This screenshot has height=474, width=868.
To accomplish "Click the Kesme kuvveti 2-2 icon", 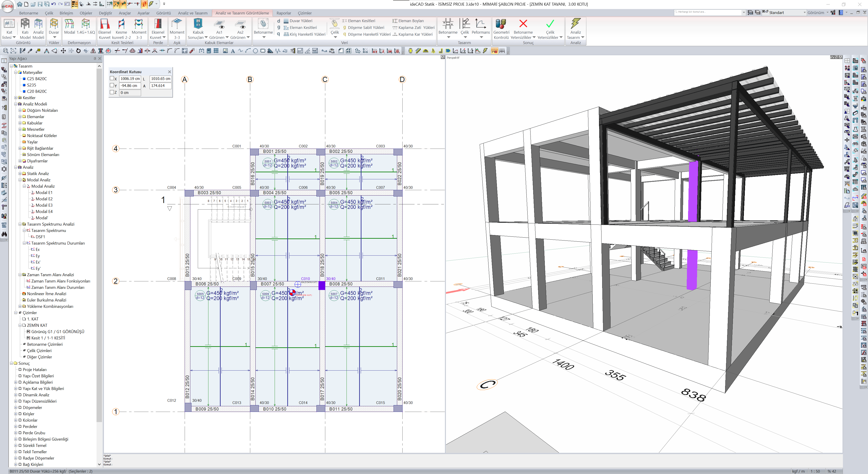I will [x=121, y=25].
